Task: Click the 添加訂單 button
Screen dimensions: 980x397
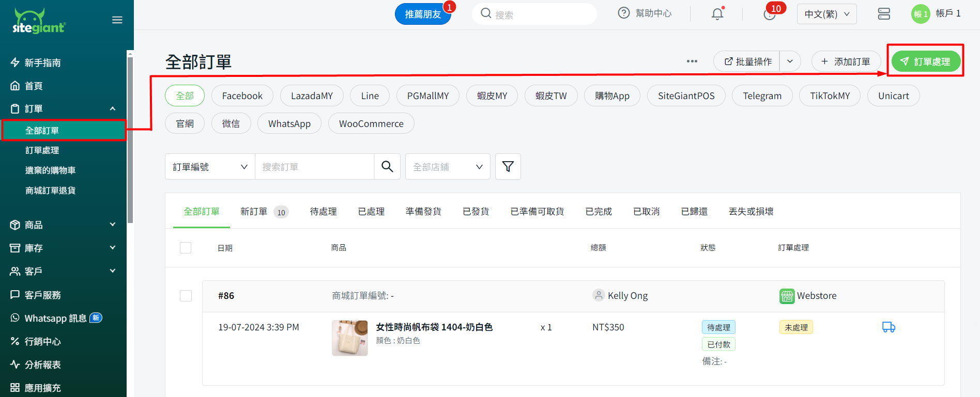Action: click(x=846, y=61)
